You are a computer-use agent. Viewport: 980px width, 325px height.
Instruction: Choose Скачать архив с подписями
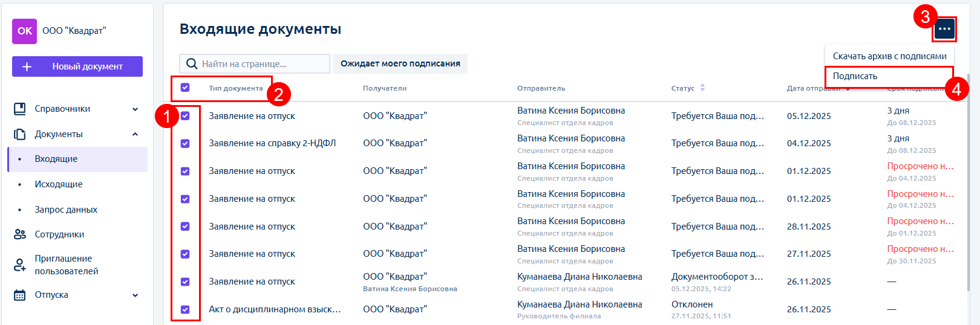pos(889,56)
